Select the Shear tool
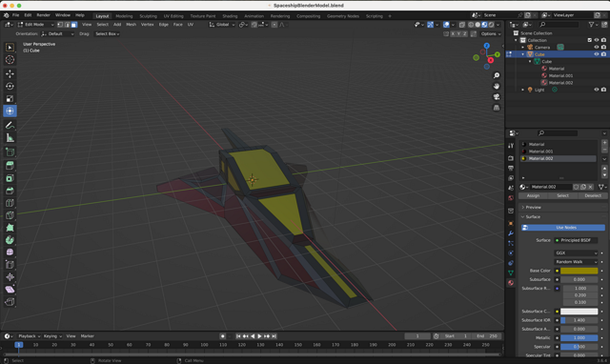The width and height of the screenshot is (610, 364). pyautogui.click(x=10, y=290)
